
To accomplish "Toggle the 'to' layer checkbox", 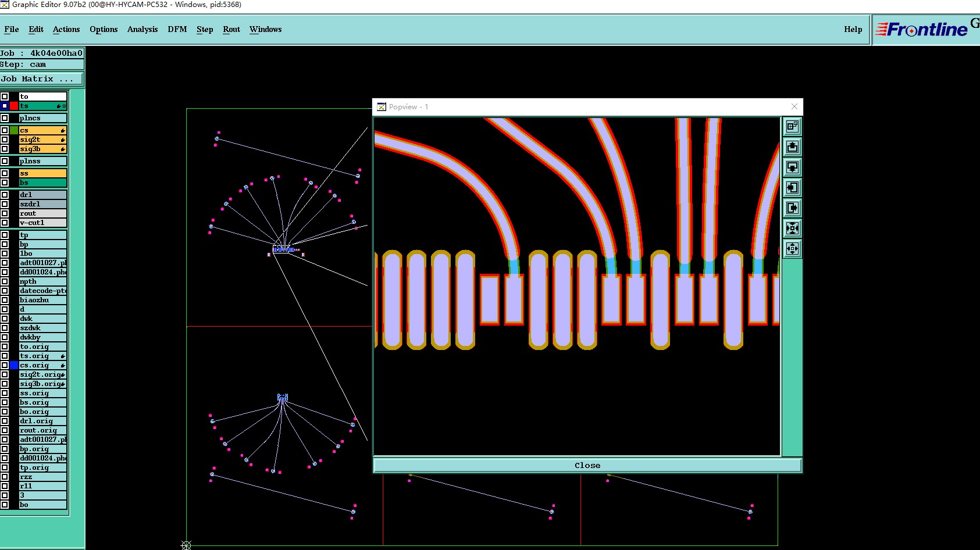I will coord(5,97).
